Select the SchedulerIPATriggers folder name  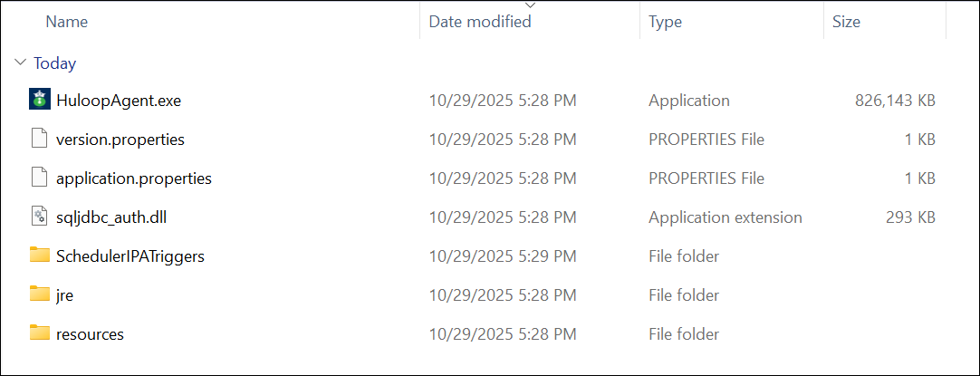pos(130,256)
